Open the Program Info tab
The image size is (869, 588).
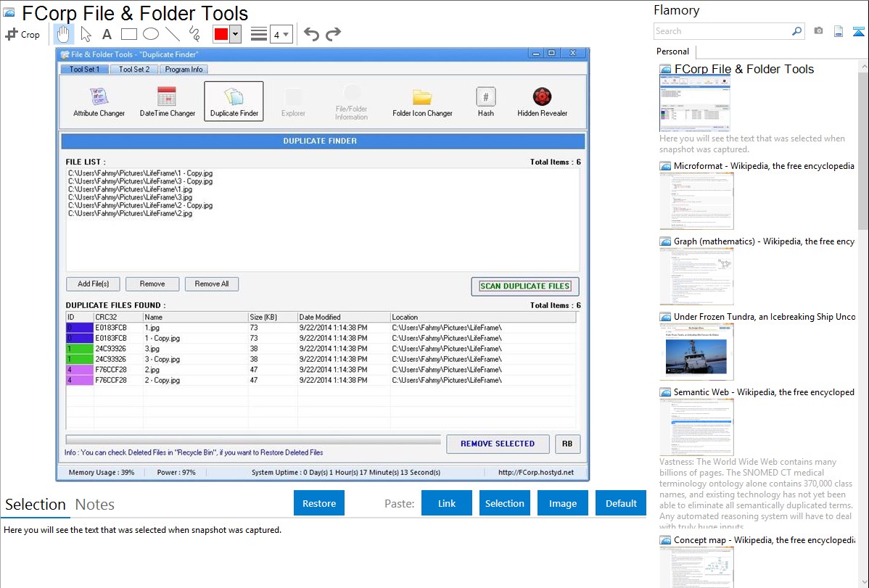[184, 70]
